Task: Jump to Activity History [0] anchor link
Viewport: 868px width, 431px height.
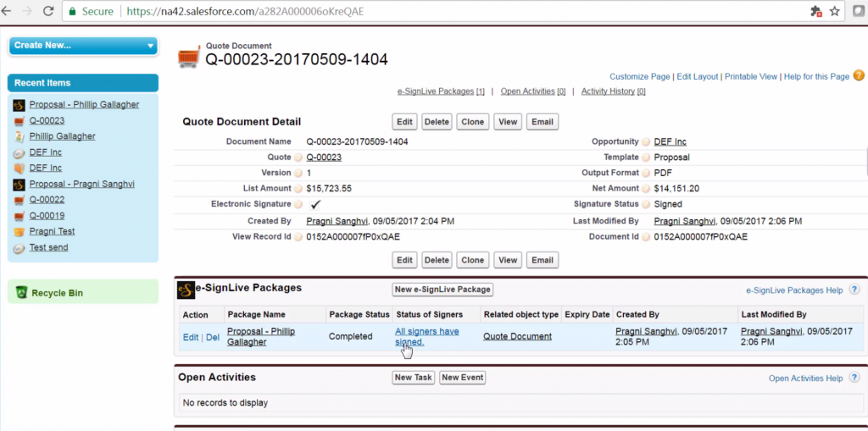Action: pyautogui.click(x=614, y=91)
